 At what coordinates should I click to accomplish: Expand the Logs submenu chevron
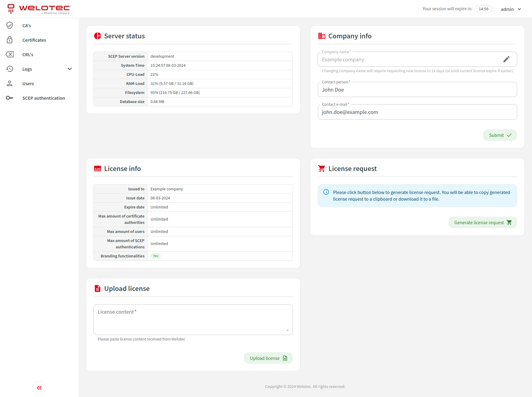coord(70,69)
